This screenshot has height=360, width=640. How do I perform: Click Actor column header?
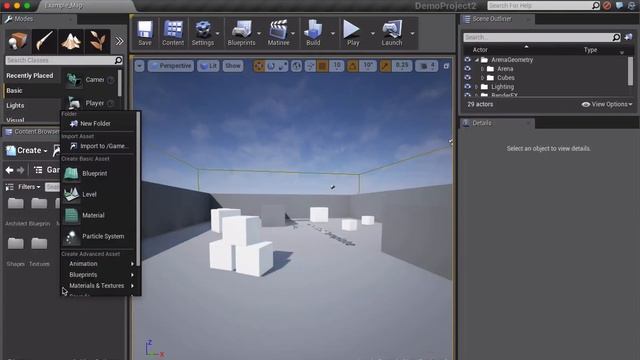click(480, 50)
